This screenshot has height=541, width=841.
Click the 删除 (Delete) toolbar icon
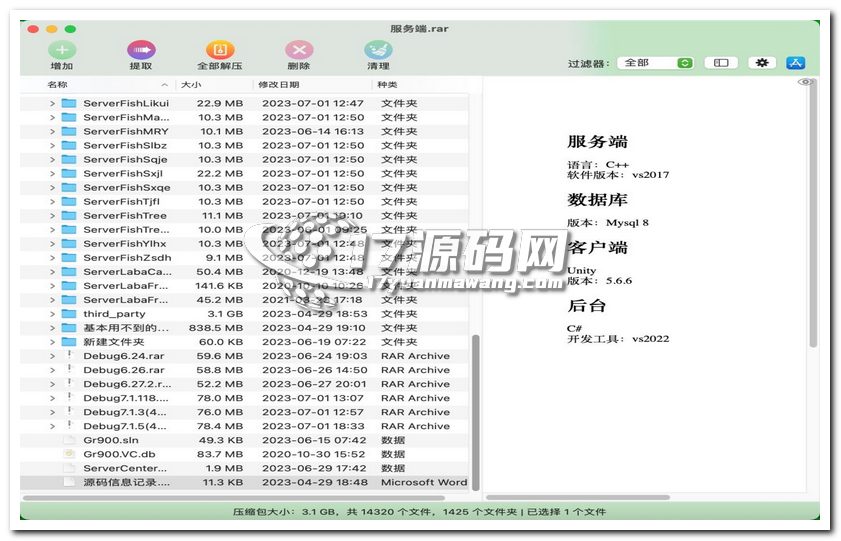299,50
